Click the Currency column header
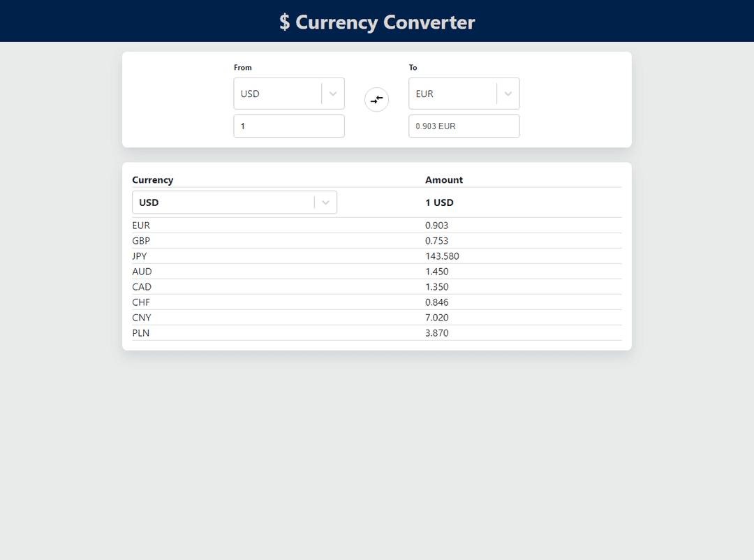The height and width of the screenshot is (560, 754). (x=153, y=180)
